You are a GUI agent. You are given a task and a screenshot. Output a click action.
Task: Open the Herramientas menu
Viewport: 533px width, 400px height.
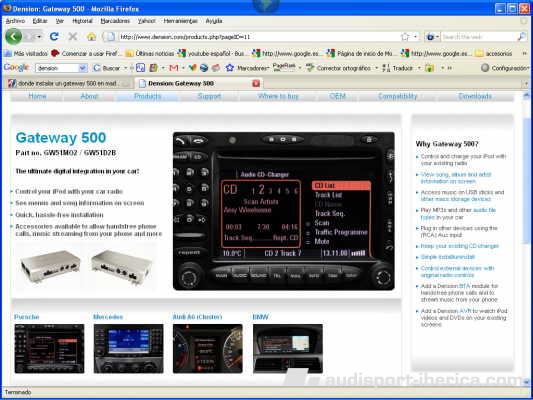[x=180, y=21]
